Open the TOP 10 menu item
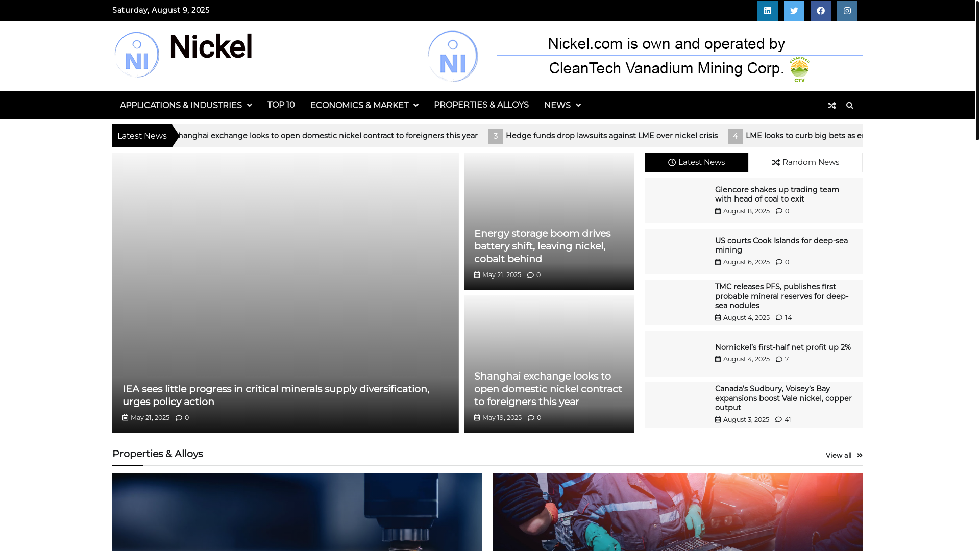Screen dimensions: 980x551 (x=281, y=105)
